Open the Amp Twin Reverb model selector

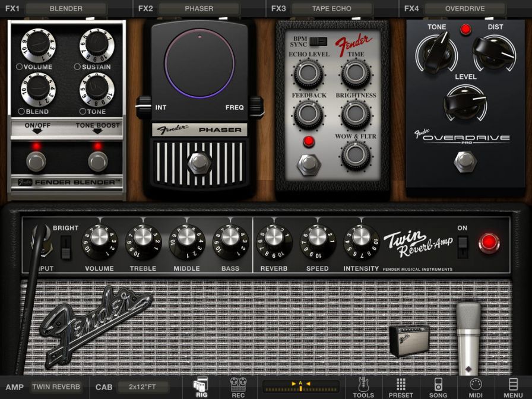coord(56,387)
